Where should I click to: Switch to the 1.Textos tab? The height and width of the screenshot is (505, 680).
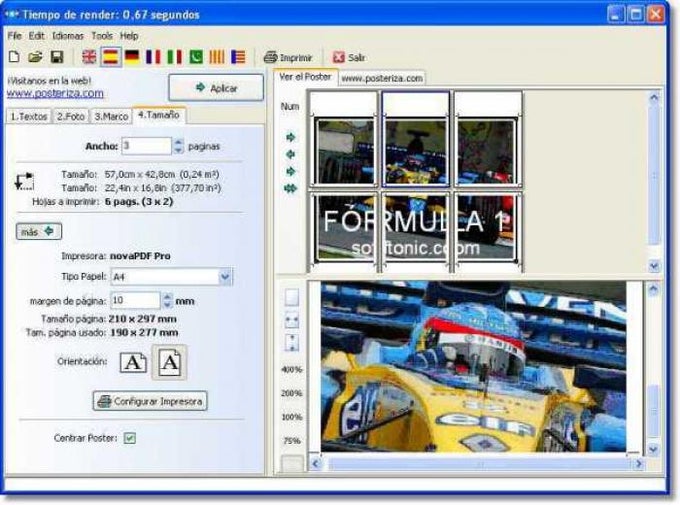pos(29,117)
